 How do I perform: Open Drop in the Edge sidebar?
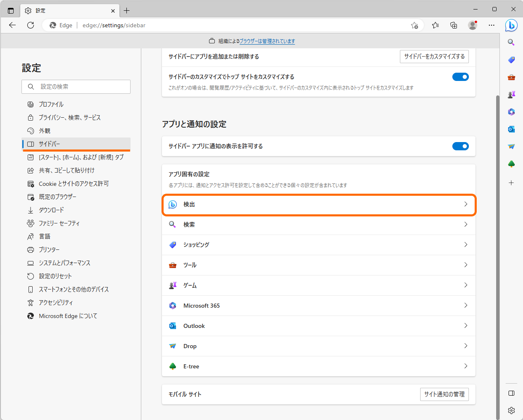[511, 146]
